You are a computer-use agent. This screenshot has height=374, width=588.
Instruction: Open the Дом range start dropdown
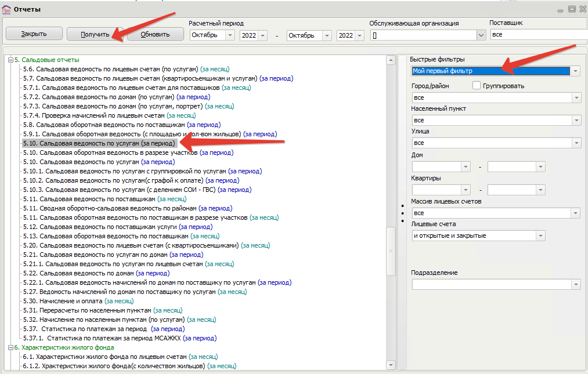click(466, 167)
